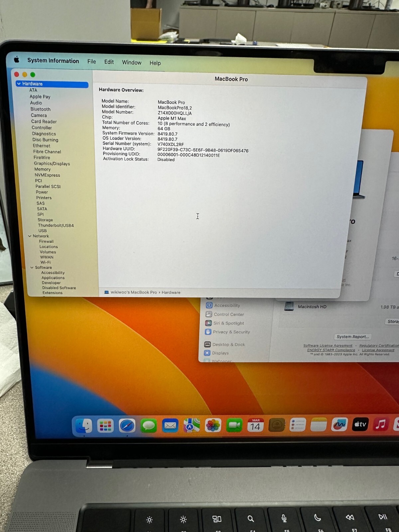Click computer icon in the bottom path bar
Screen dimensions: 399x532
107,292
